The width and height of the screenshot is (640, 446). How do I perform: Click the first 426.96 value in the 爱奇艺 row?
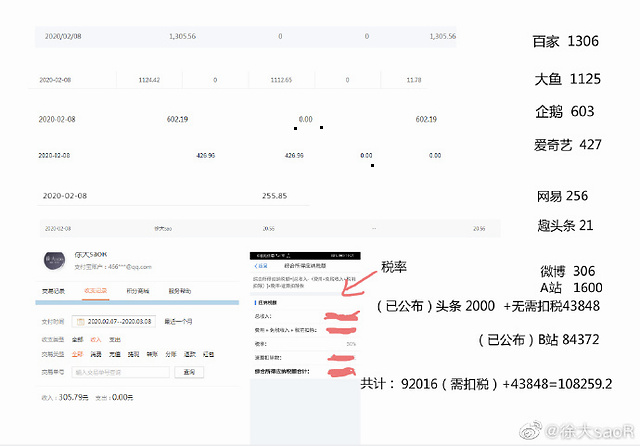point(206,155)
